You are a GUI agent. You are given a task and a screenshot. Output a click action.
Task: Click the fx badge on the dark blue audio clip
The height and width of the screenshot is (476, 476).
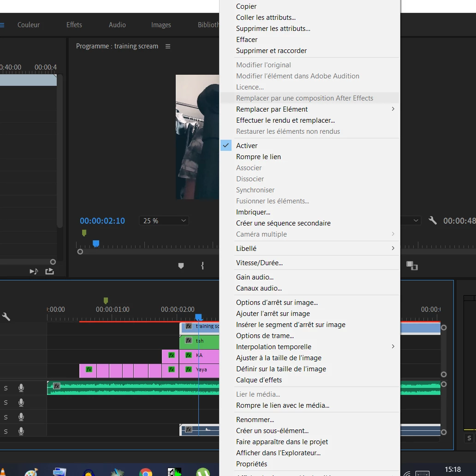click(189, 429)
